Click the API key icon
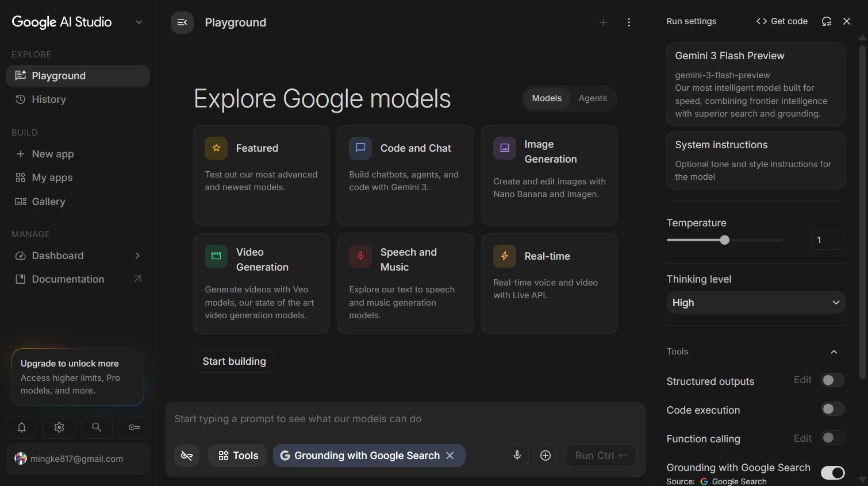 [x=135, y=427]
